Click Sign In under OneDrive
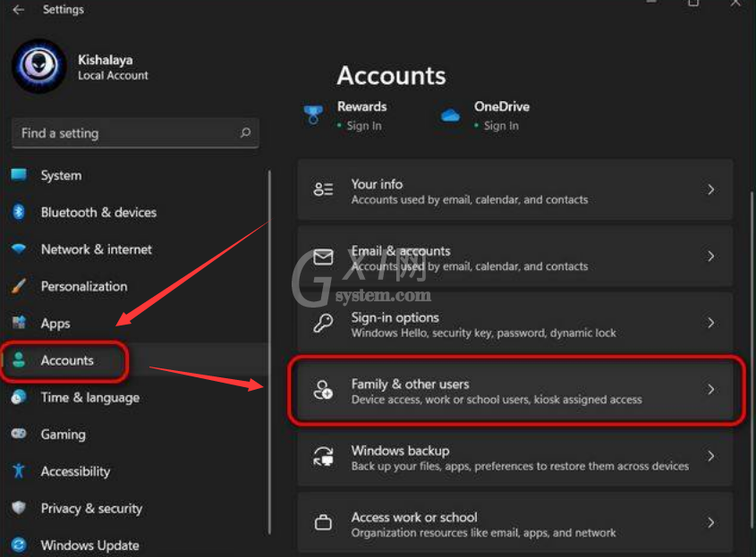The width and height of the screenshot is (756, 557). [x=501, y=126]
